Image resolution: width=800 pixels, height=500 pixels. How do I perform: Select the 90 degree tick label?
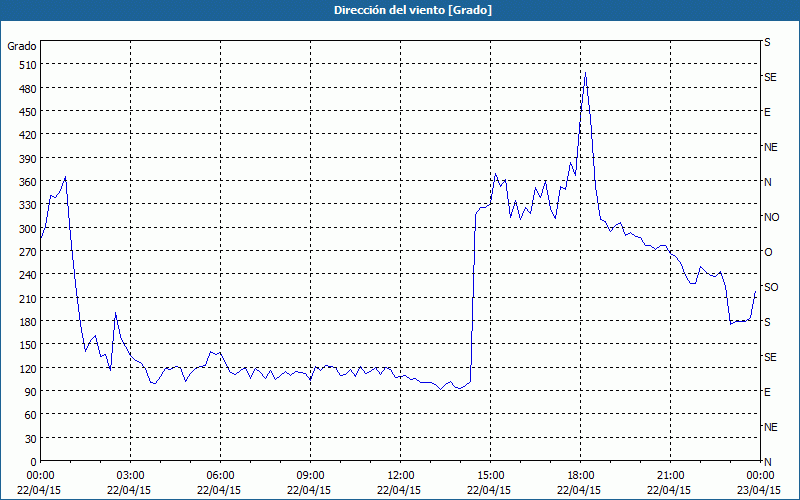[31, 392]
